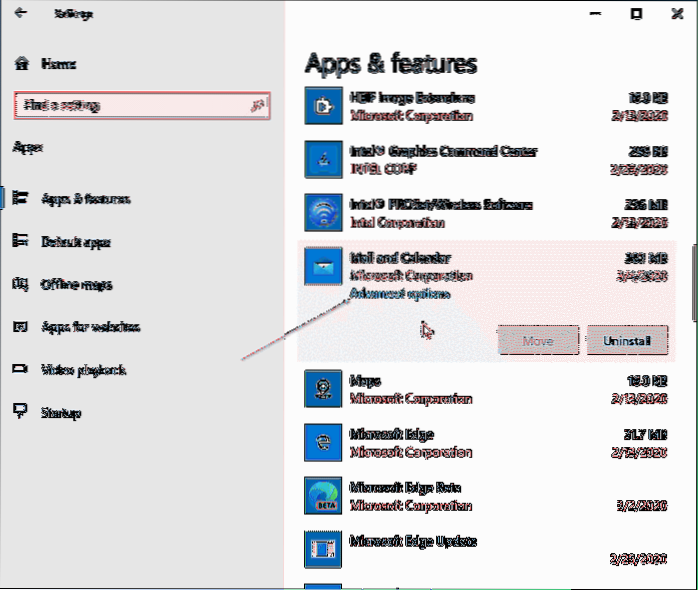Uninstall the Mail and Calendar app
The image size is (698, 590).
627,341
